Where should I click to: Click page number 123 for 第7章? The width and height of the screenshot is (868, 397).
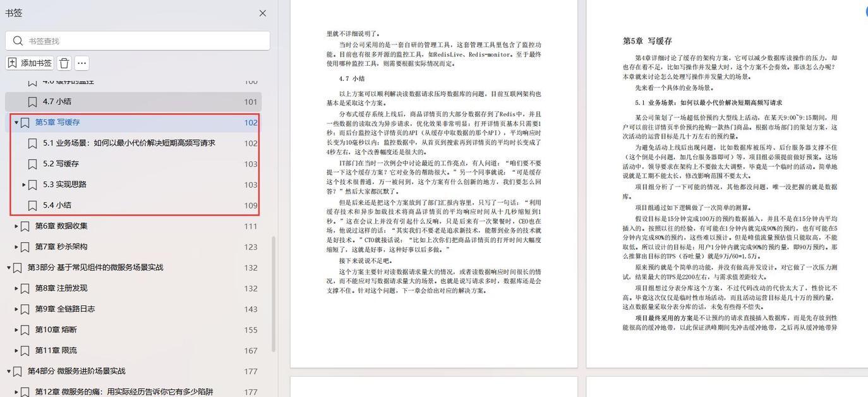click(251, 247)
